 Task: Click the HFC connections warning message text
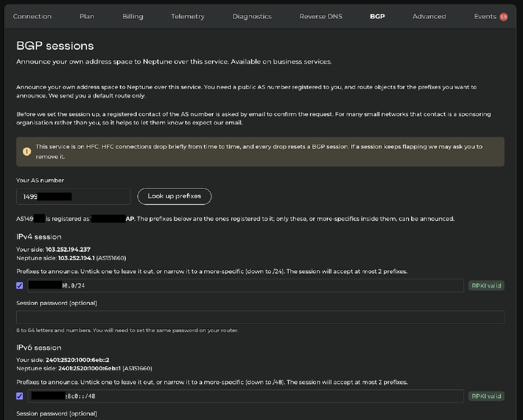[259, 151]
